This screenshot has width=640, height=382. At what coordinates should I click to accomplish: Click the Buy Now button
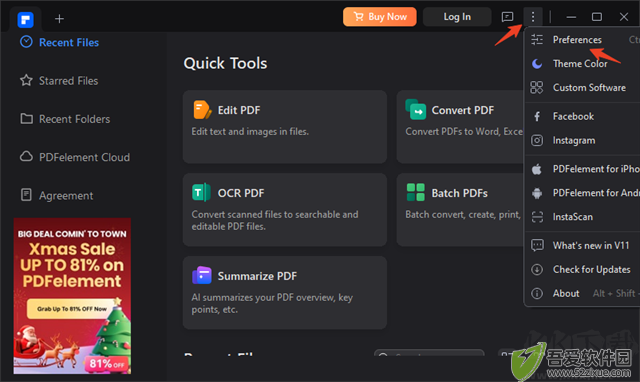click(380, 17)
